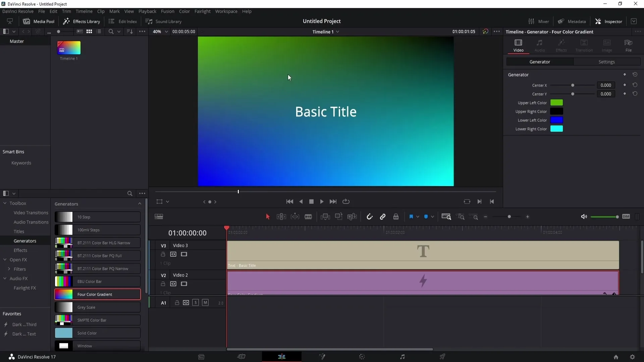
Task: Click the Upper Left Color swatch
Action: click(557, 102)
